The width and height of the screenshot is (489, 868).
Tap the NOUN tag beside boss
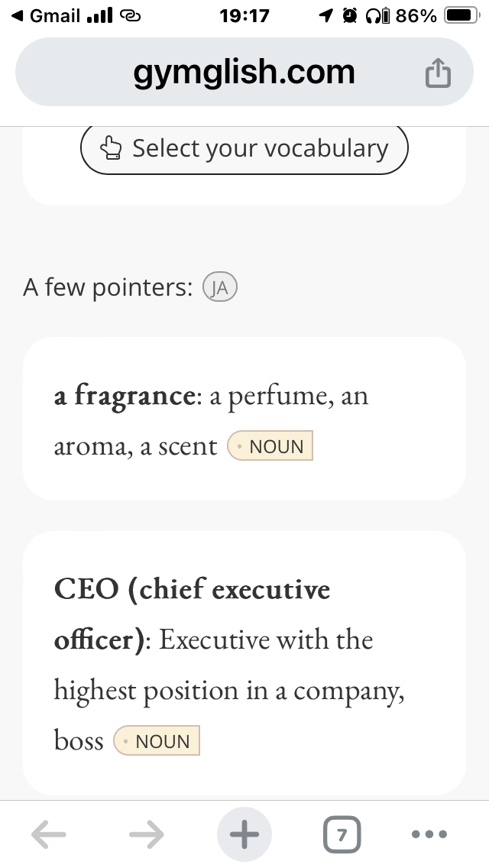pyautogui.click(x=157, y=740)
